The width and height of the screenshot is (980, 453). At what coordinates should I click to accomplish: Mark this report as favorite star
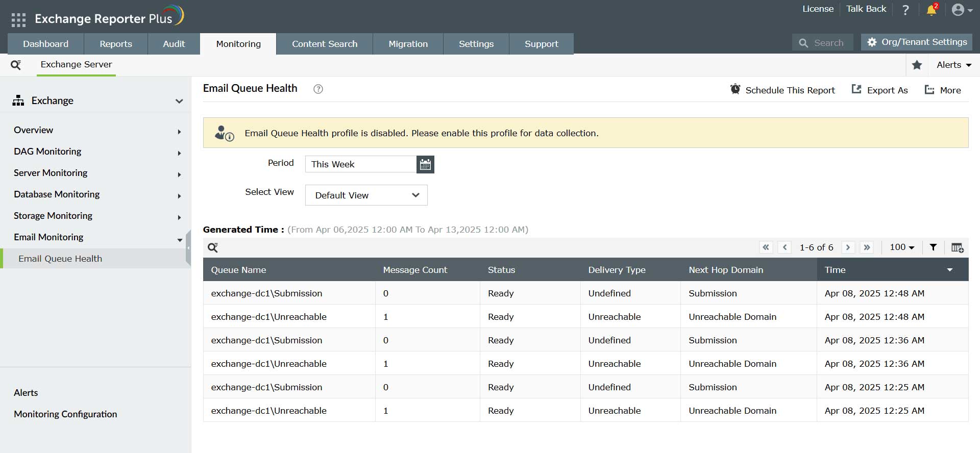pos(917,65)
